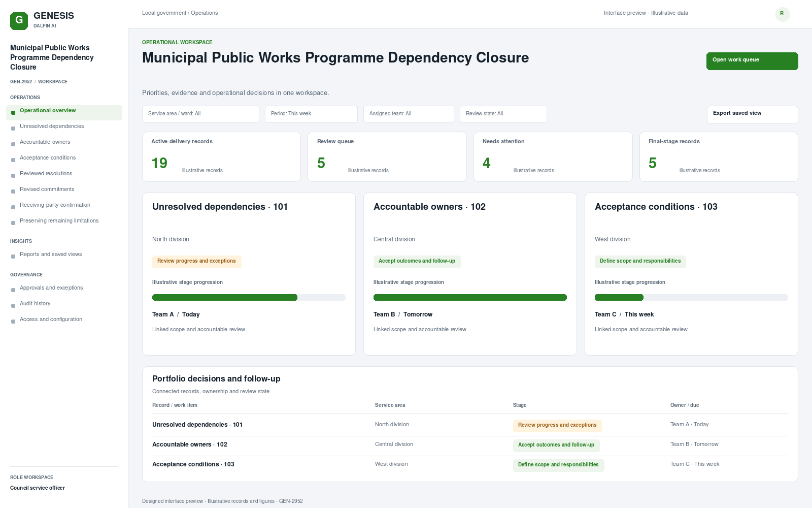Click the Active delivery records card
The width and height of the screenshot is (812, 508).
pos(221,156)
